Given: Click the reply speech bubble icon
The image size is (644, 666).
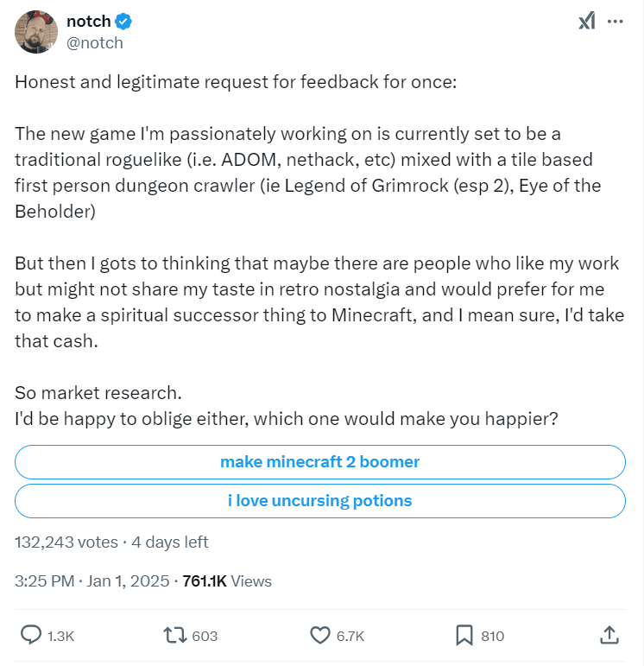Looking at the screenshot, I should pyautogui.click(x=31, y=636).
